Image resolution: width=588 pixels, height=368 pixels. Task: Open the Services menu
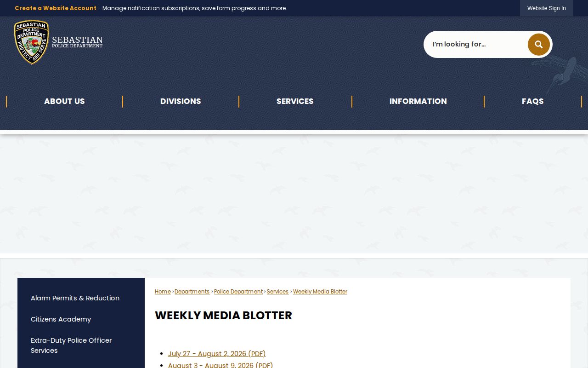295,101
